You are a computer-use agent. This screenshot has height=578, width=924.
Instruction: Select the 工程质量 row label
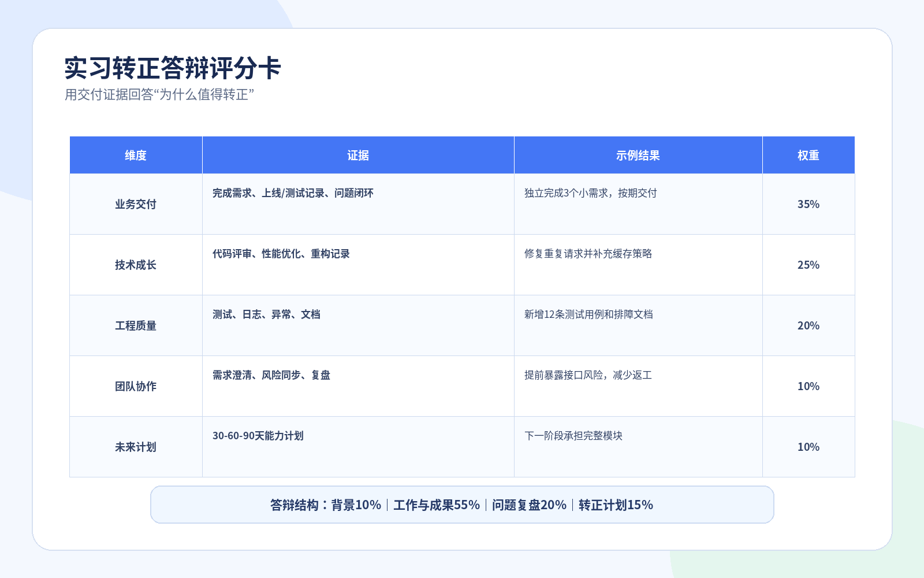point(136,325)
